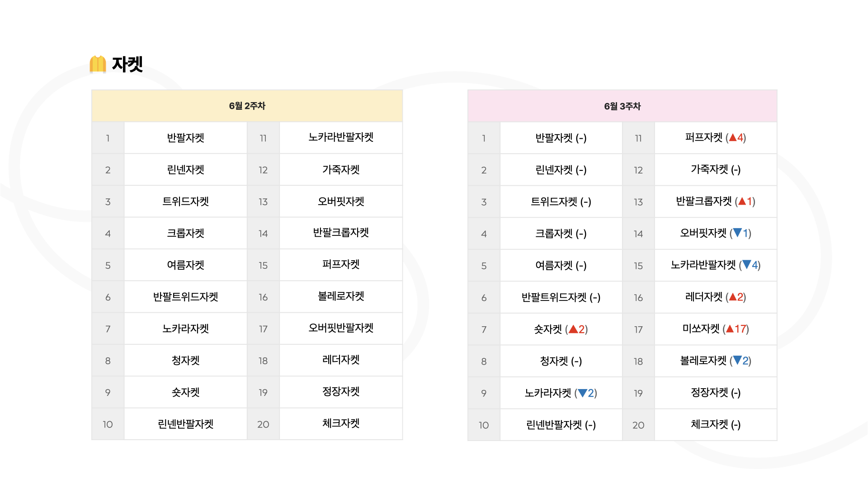Click the red up arrow next to 미쏘자켓

point(730,329)
